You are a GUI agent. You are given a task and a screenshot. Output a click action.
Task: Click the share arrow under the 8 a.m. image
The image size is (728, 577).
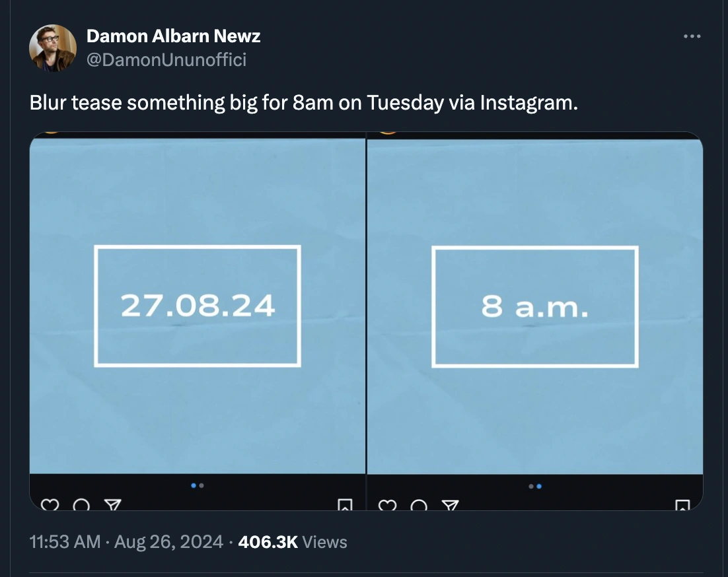450,506
